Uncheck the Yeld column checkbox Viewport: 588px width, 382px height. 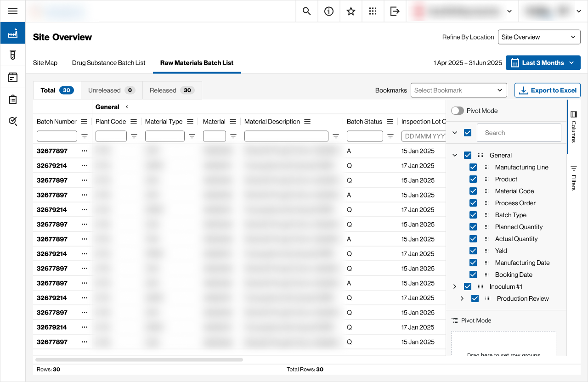click(473, 251)
